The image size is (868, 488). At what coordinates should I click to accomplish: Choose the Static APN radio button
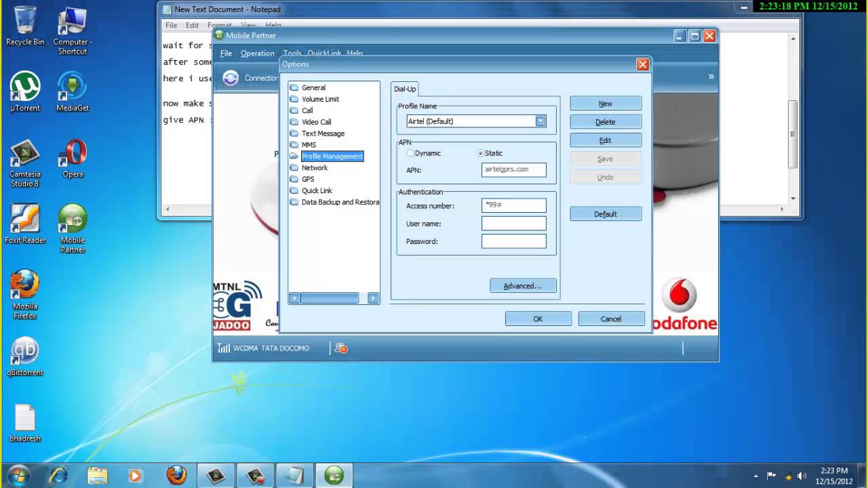pos(481,153)
